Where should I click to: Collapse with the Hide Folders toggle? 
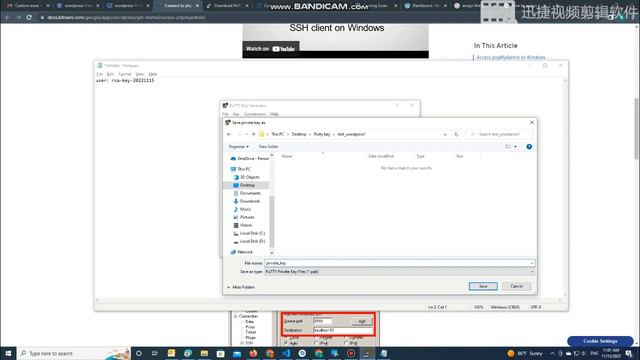pyautogui.click(x=241, y=287)
